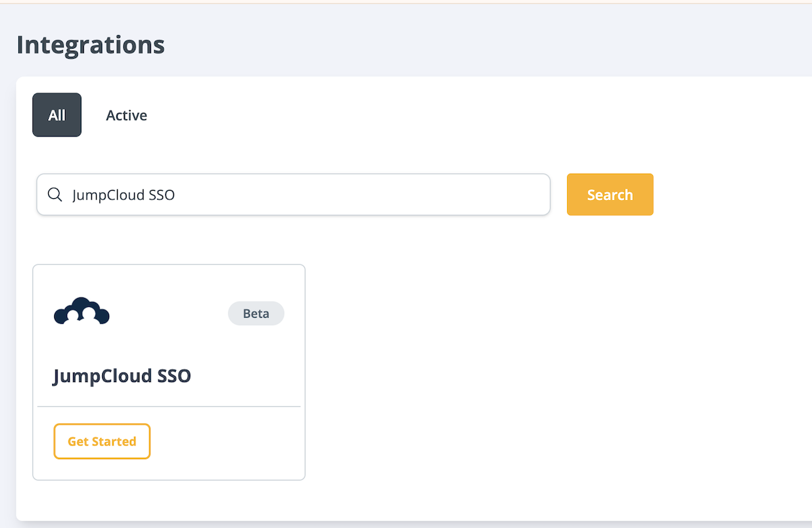Show only Active integrations
This screenshot has height=528, width=812.
127,116
